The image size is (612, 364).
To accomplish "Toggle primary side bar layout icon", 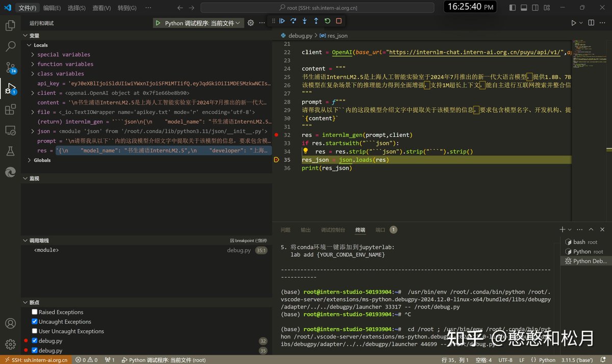I will (x=513, y=8).
